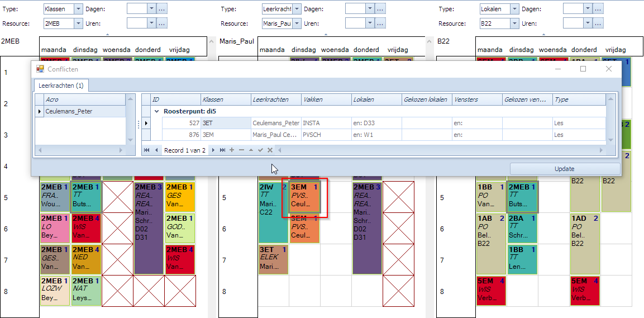Screen dimensions: 644x318
Task: Click INSTA in the Vakken column
Action: (326, 123)
